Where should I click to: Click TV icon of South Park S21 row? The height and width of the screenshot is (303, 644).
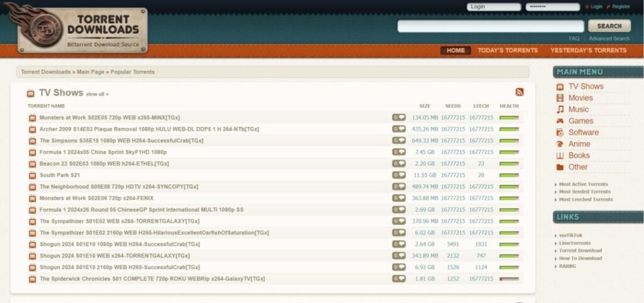pyautogui.click(x=33, y=175)
